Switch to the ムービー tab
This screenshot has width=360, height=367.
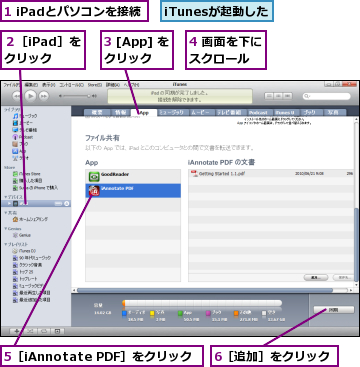(202, 113)
